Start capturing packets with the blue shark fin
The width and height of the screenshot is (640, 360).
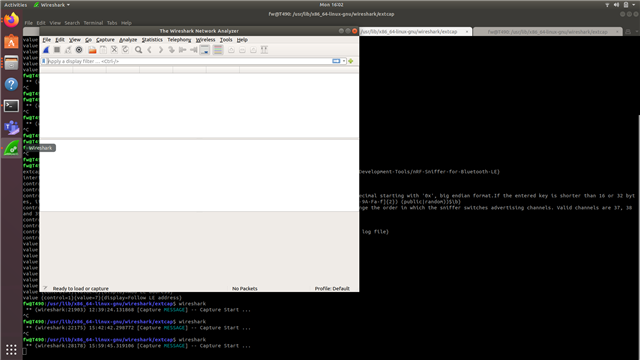click(x=46, y=50)
